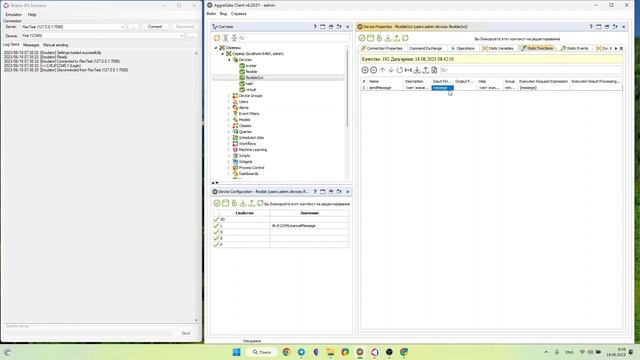The height and width of the screenshot is (360, 640).
Task: Click the message input field in emulator
Action: tap(88, 333)
